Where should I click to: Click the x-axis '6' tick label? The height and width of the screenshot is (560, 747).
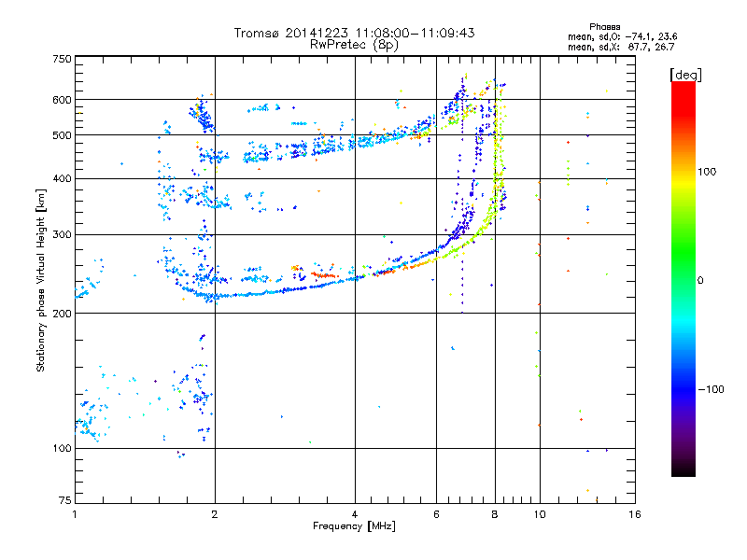pos(436,514)
